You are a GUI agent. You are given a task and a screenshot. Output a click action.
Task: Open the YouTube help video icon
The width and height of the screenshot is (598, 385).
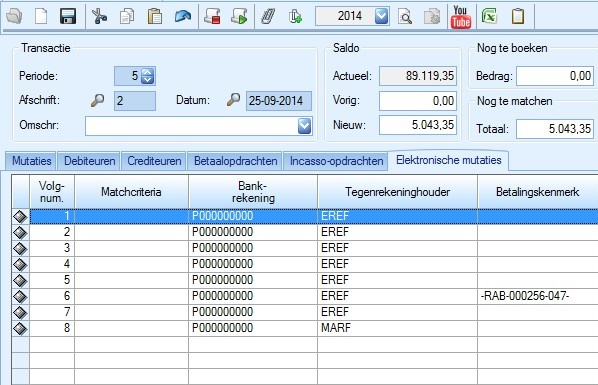click(461, 17)
